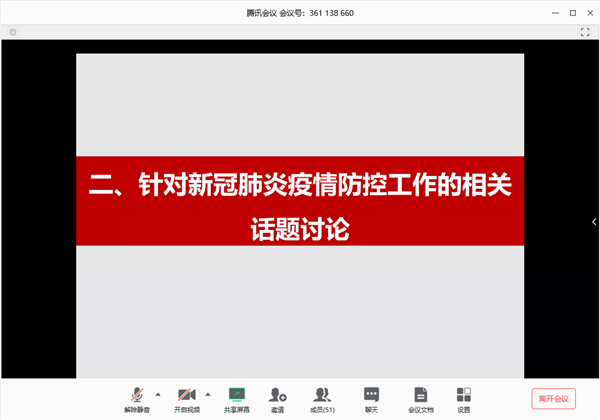Click the black area left of the shared slide
Viewport: 600px width, 420px height.
(38, 210)
